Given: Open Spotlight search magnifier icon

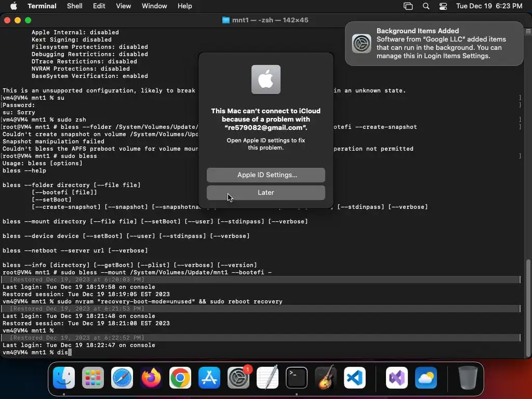Looking at the screenshot, I should [426, 6].
